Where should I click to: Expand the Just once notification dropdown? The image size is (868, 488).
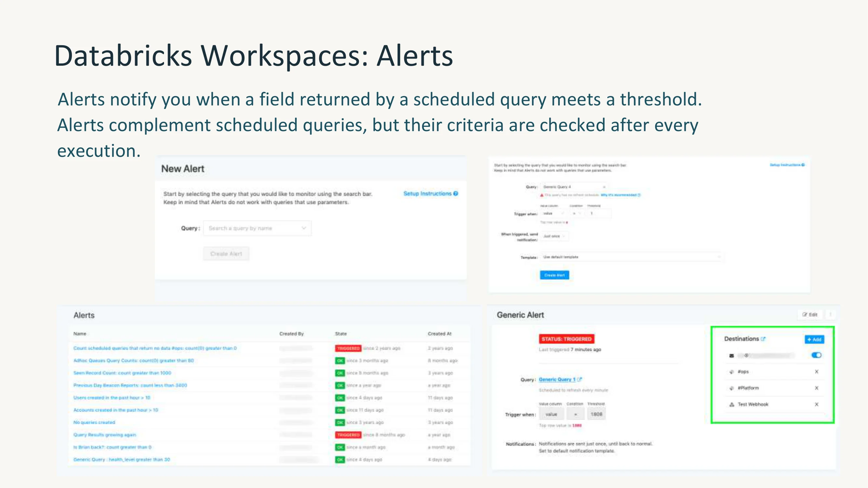pos(554,237)
